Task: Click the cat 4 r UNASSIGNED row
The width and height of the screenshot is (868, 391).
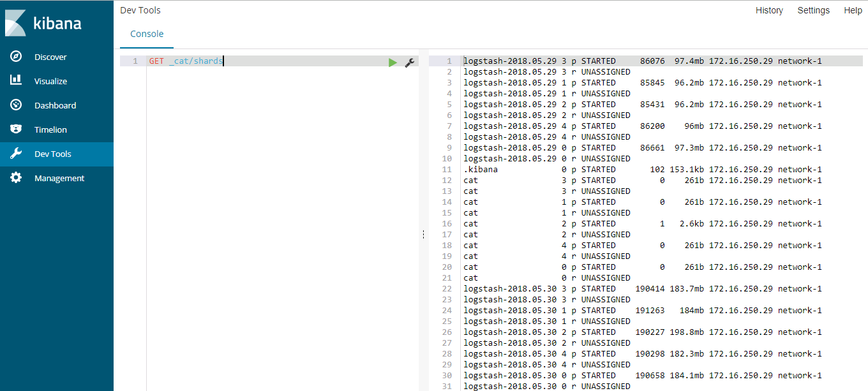Action: coord(547,256)
